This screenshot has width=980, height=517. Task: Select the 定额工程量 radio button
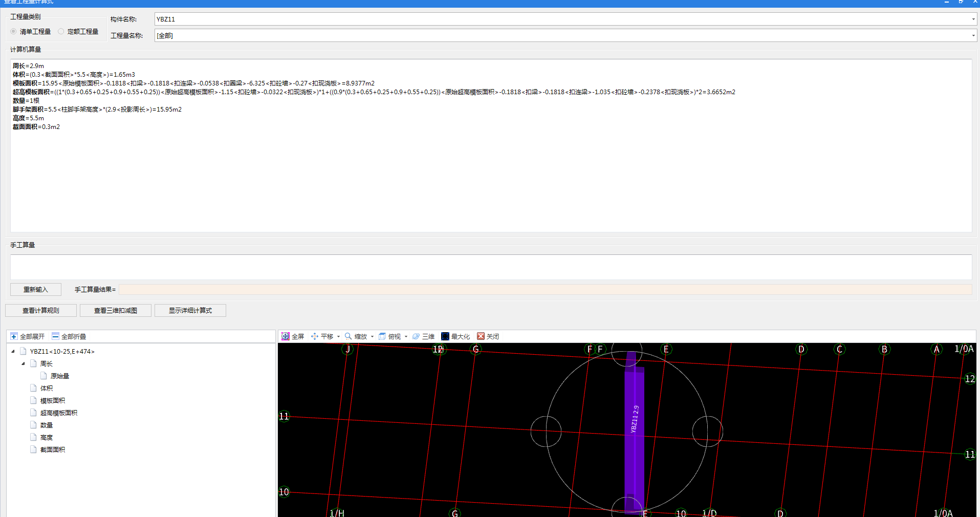point(61,31)
